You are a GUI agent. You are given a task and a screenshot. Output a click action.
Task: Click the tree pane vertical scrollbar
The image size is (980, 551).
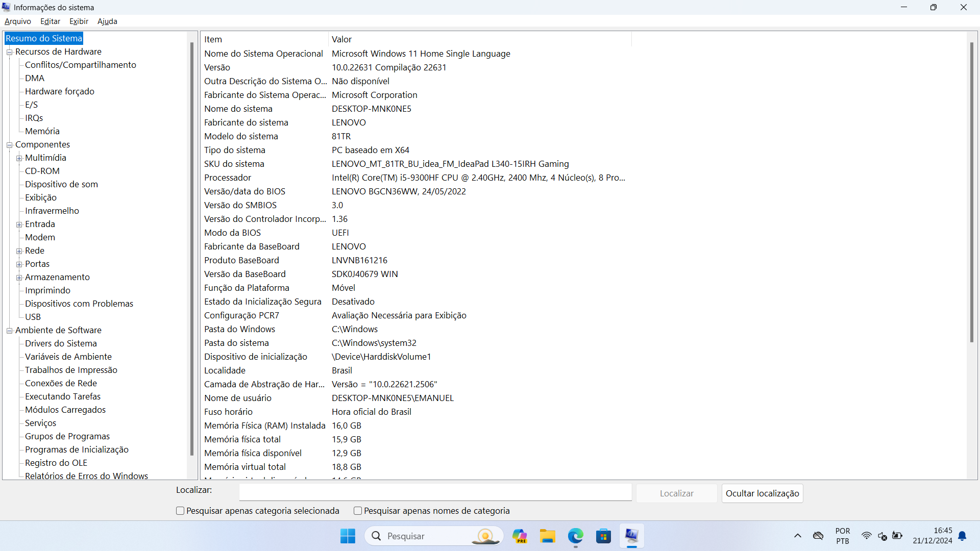point(192,249)
